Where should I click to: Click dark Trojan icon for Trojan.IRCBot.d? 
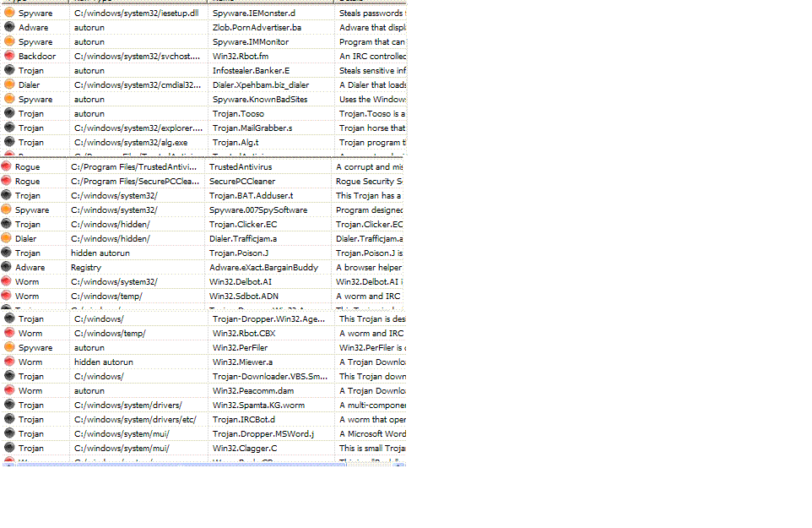coord(9,419)
